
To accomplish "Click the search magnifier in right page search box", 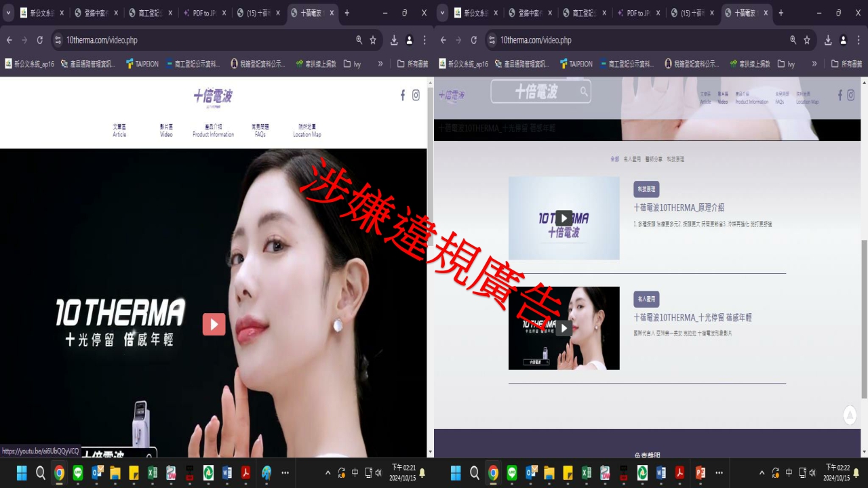I will click(x=583, y=91).
